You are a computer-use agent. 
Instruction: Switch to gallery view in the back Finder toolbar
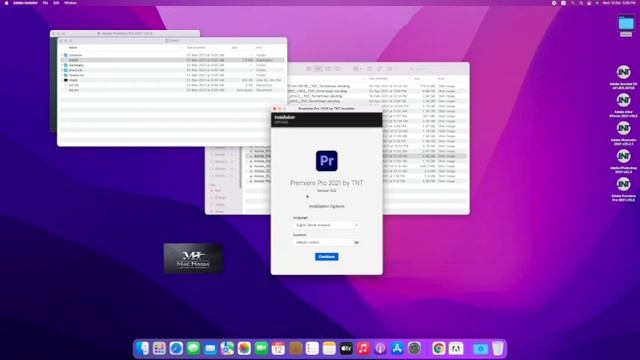coord(337,69)
